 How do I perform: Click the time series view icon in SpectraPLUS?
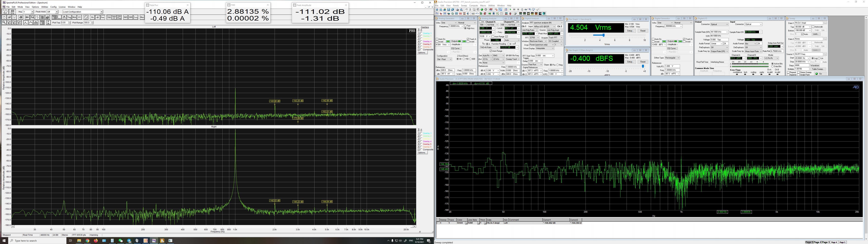(27, 17)
